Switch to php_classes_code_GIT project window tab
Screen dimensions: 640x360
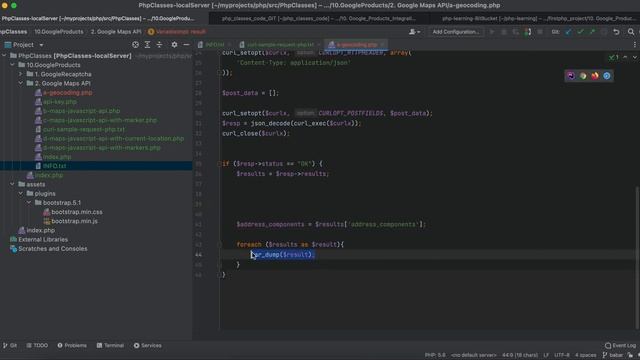point(318,18)
